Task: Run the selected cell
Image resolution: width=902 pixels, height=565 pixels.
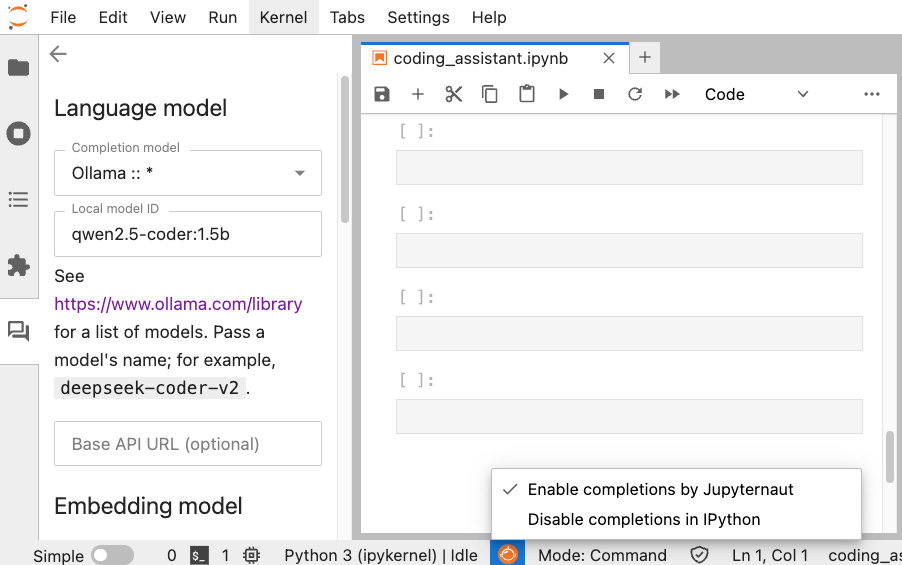Action: click(563, 94)
